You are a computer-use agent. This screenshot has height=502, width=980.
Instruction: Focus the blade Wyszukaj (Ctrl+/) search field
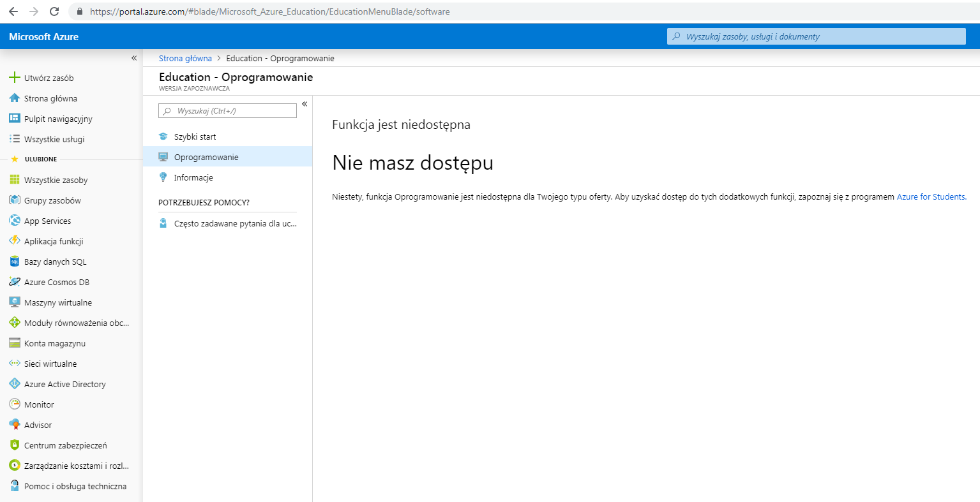(227, 111)
